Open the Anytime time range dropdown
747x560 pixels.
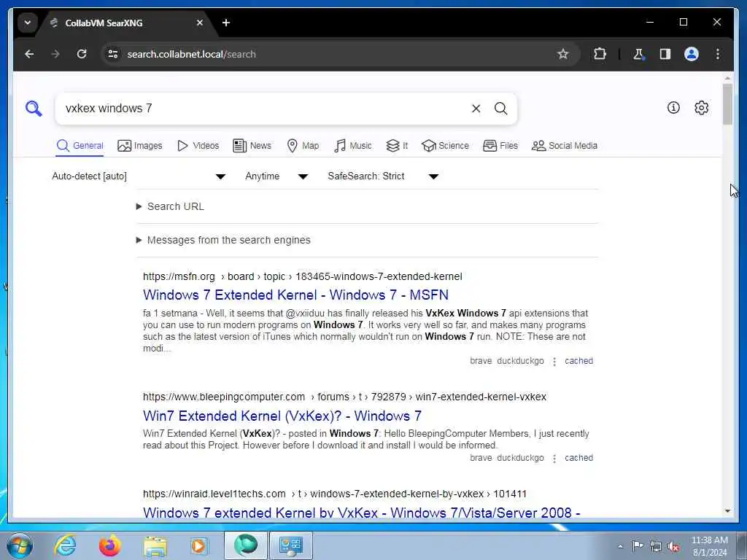click(276, 176)
